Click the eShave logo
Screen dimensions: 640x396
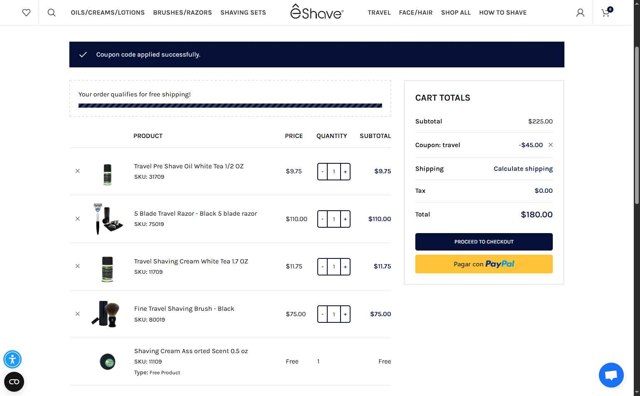(317, 12)
